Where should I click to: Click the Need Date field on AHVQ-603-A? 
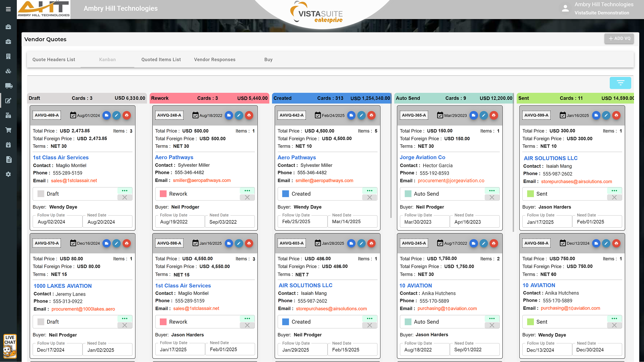(x=352, y=350)
